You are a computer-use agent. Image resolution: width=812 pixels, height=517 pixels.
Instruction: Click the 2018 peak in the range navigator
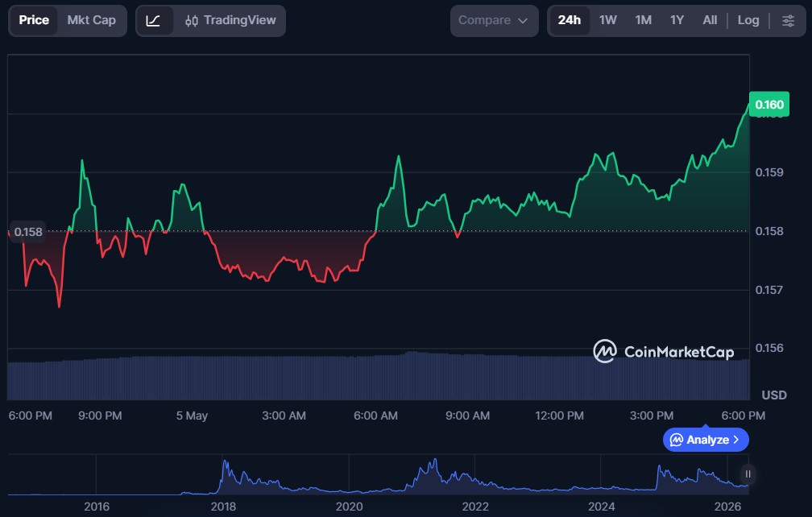(226, 464)
